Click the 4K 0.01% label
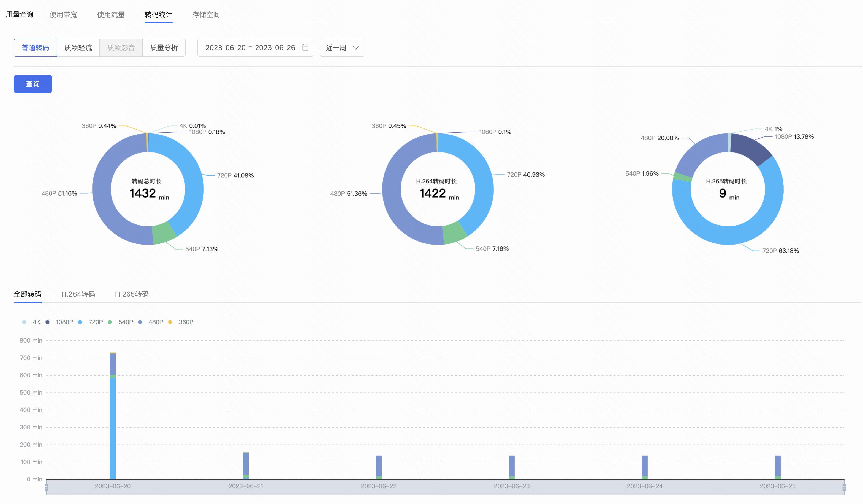Viewport: 863px width, 504px height. 192,126
